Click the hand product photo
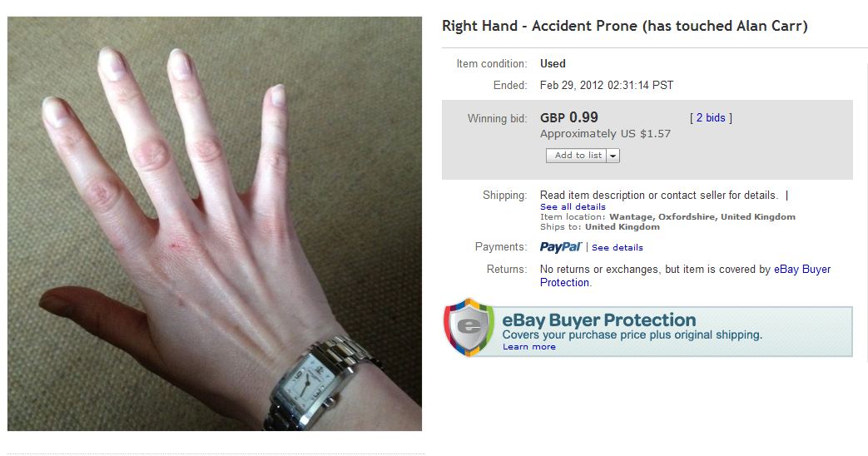This screenshot has width=868, height=456. pos(215,224)
